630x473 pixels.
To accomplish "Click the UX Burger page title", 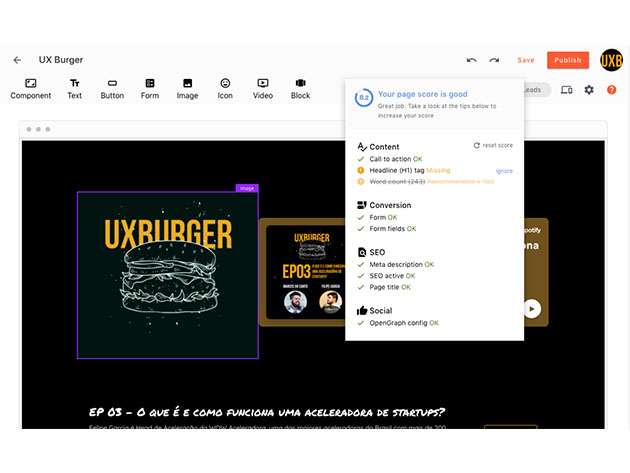I will (x=61, y=60).
